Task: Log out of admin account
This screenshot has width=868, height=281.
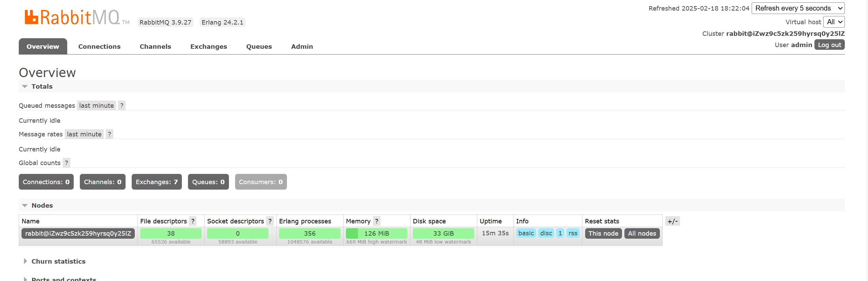Action: pyautogui.click(x=829, y=45)
